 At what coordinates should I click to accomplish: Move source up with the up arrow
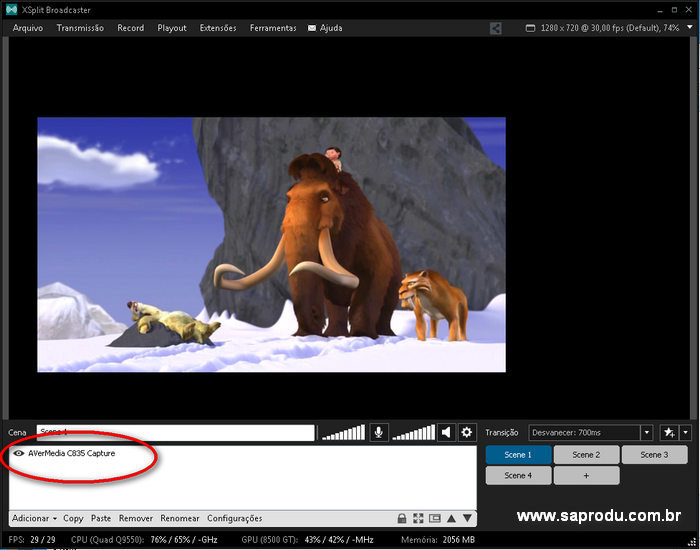(x=451, y=518)
